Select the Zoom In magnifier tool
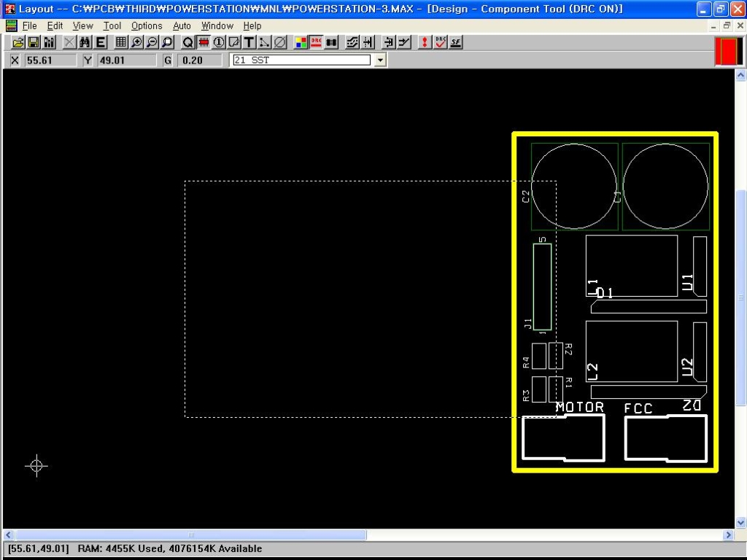The image size is (747, 560). pyautogui.click(x=136, y=42)
